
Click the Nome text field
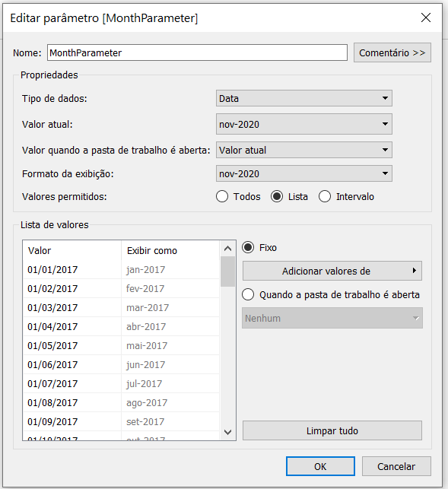point(197,52)
